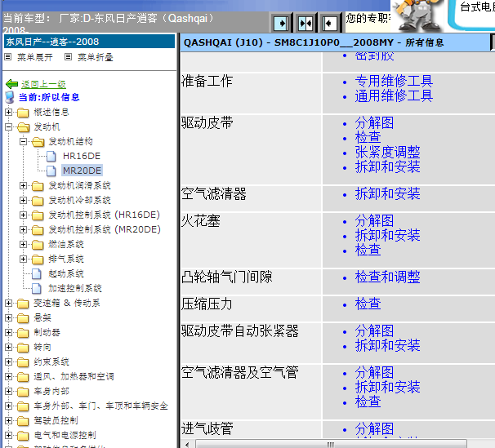Open the 检查和调整 link
The height and width of the screenshot is (448, 495).
387,277
